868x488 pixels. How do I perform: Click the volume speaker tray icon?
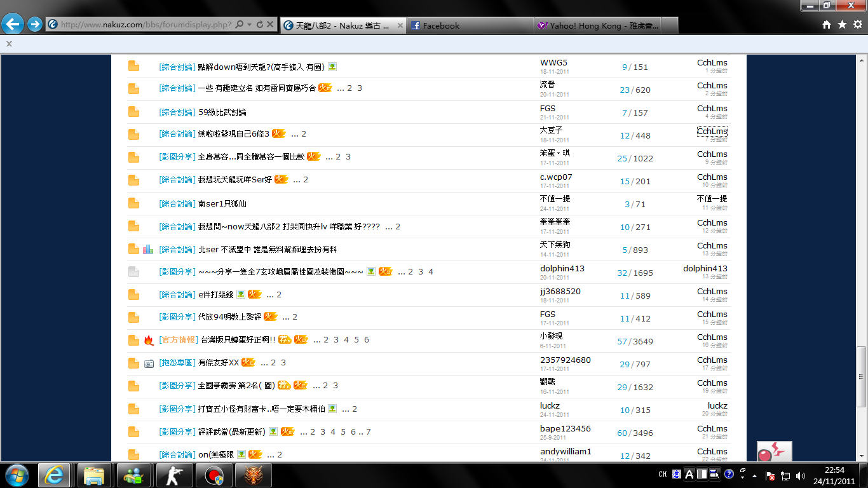[800, 475]
